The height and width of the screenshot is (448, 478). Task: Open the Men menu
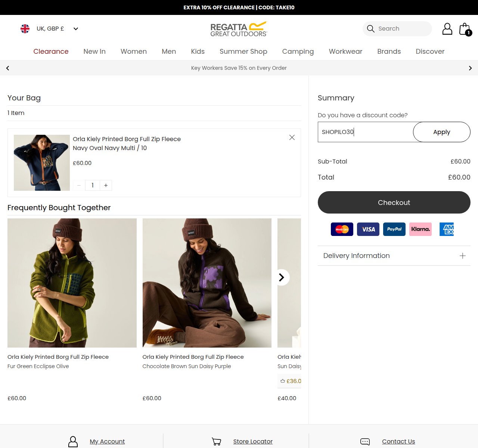point(169,52)
